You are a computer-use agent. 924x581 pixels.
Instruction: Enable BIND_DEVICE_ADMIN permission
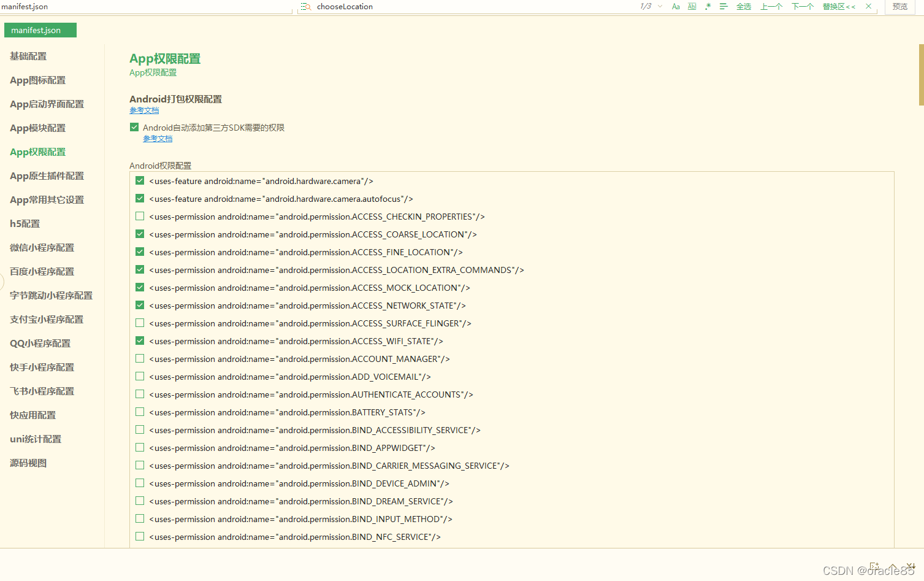point(140,483)
